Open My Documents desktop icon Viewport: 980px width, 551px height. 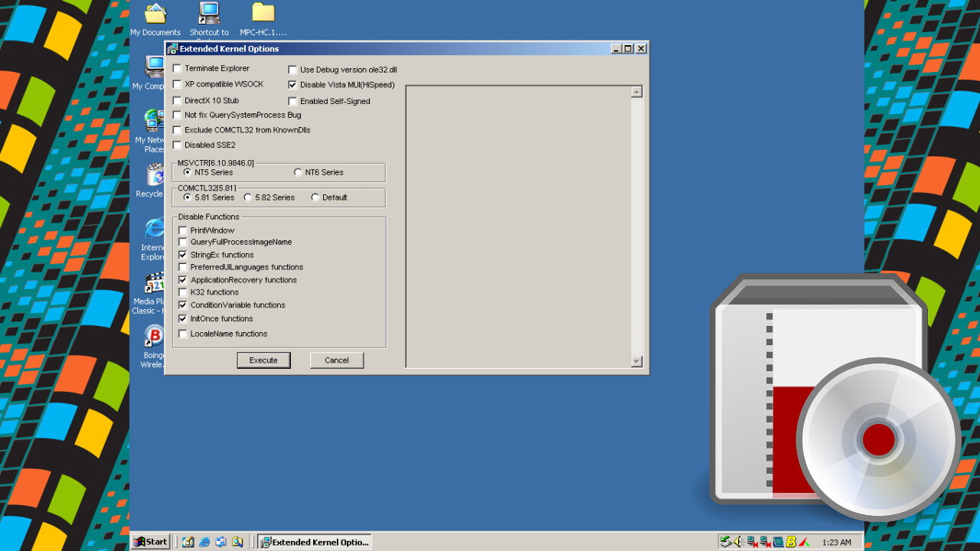[x=155, y=15]
